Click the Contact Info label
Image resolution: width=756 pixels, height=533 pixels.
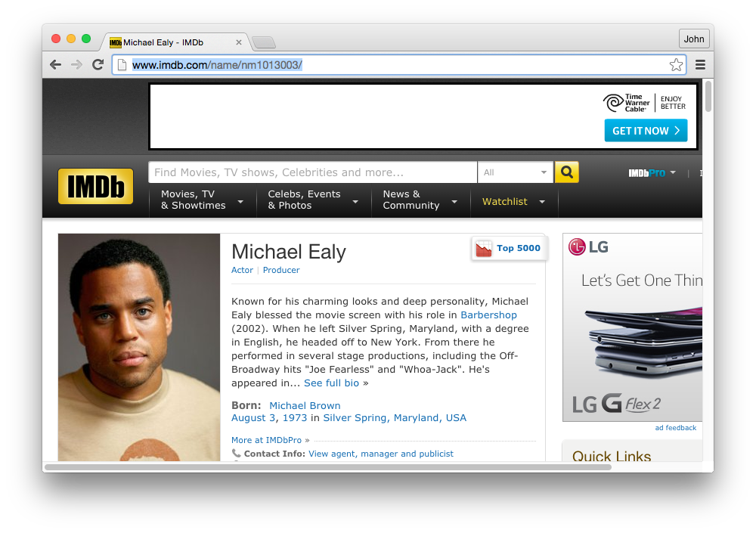(274, 454)
